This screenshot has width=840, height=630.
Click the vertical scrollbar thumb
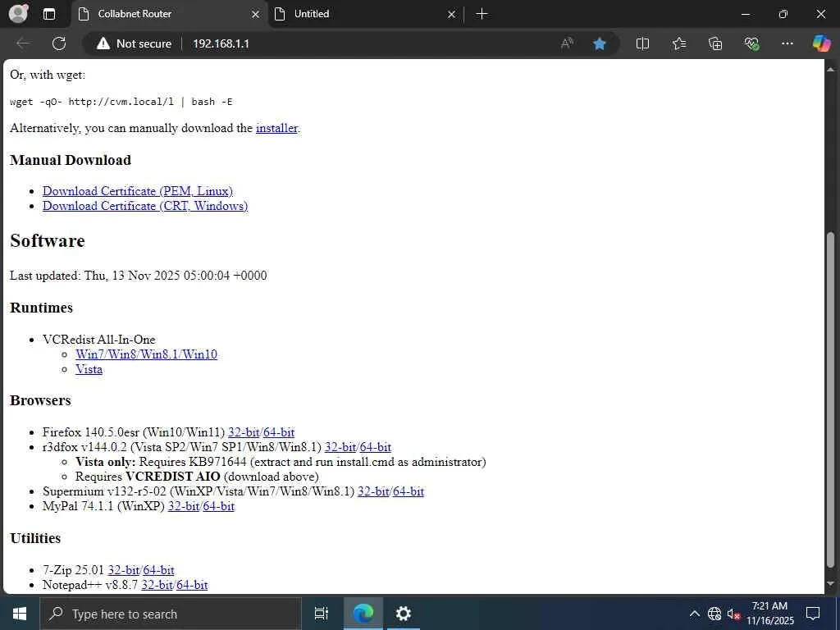point(831,399)
